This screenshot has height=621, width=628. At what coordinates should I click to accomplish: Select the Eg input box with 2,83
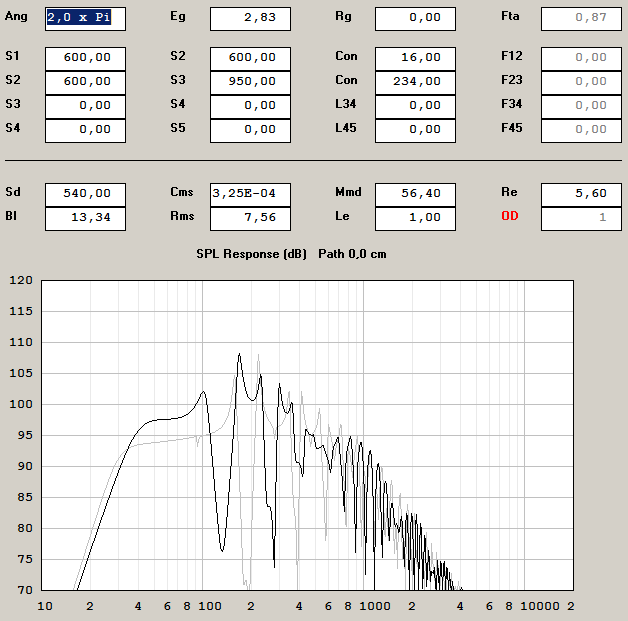(250, 19)
